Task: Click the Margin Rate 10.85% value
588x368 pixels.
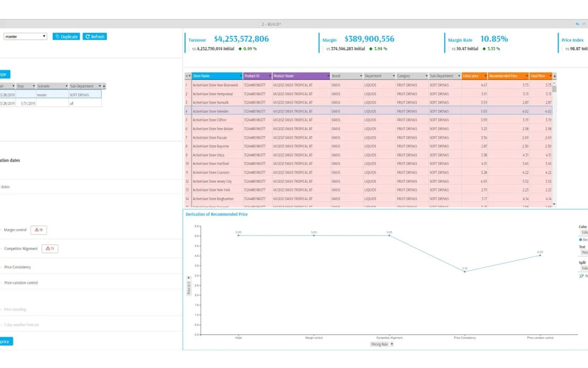Action: point(494,39)
